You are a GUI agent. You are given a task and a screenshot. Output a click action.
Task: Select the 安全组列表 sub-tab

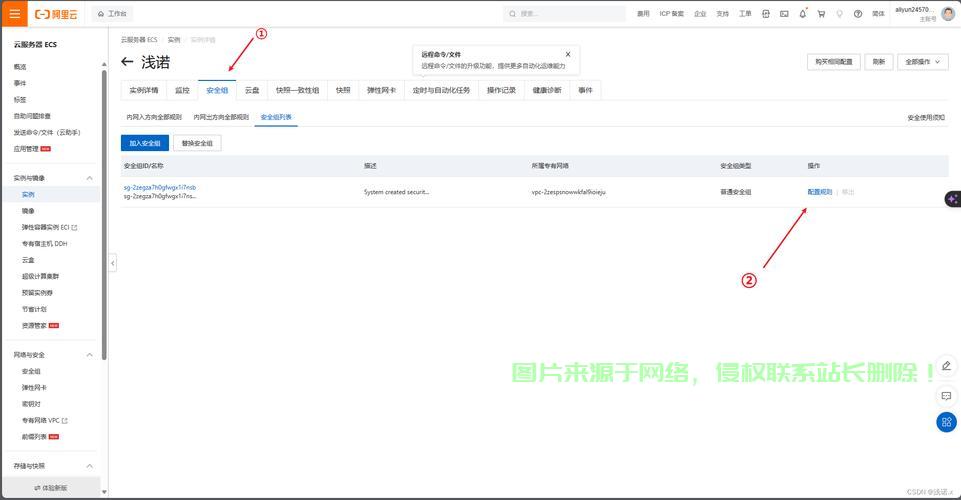click(276, 117)
